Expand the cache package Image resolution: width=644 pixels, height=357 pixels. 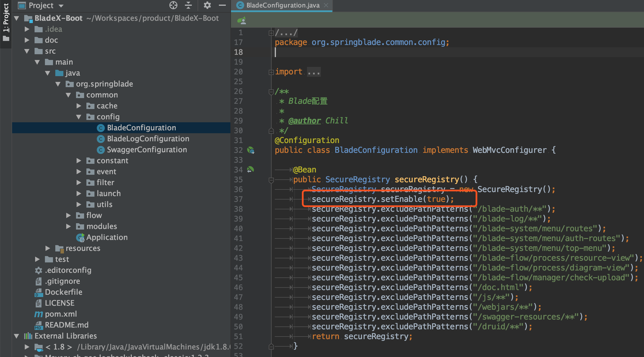tap(79, 106)
